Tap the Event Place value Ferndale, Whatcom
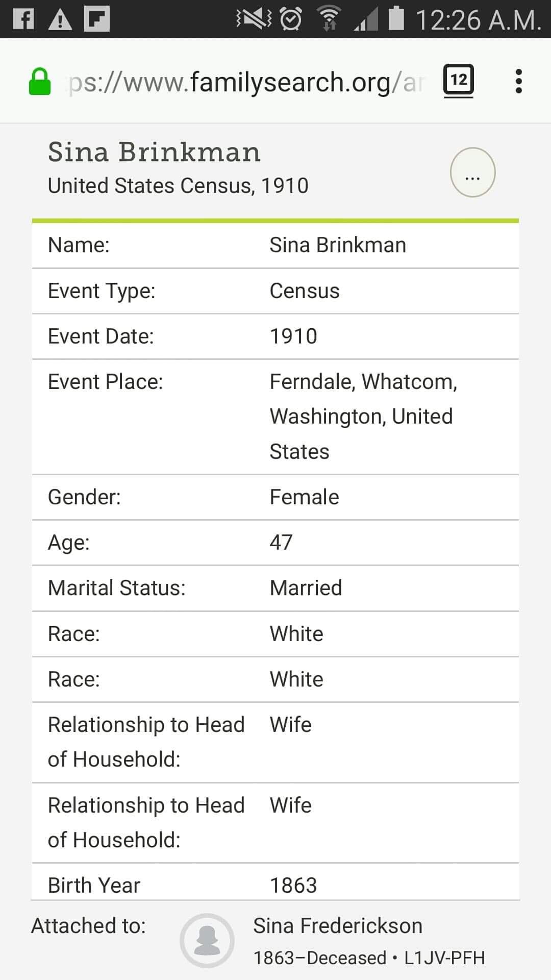The width and height of the screenshot is (551, 980). coord(363,382)
